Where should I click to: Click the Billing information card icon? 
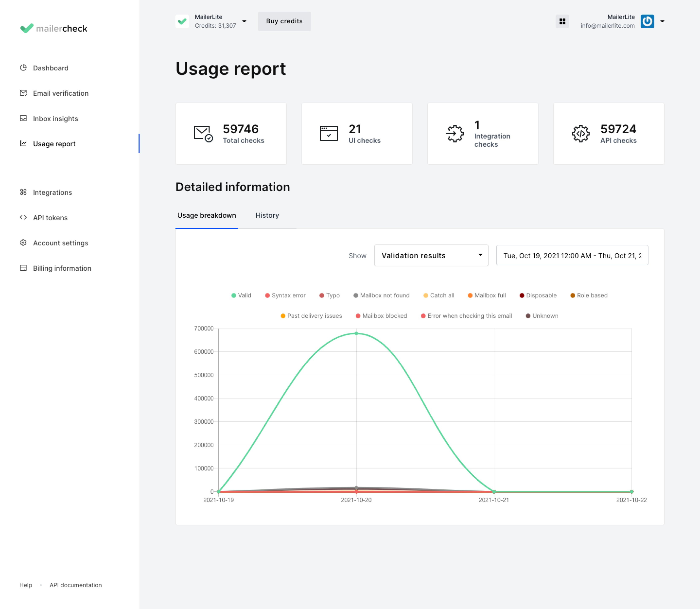23,268
